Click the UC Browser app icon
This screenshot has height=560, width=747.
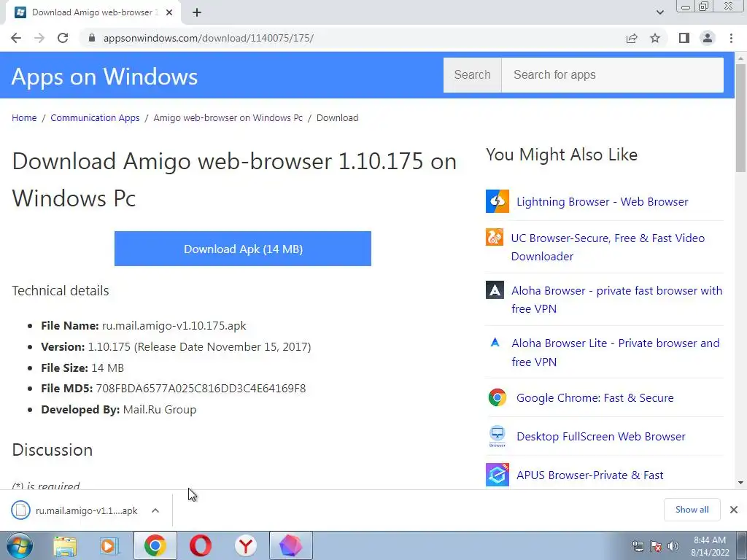click(495, 237)
